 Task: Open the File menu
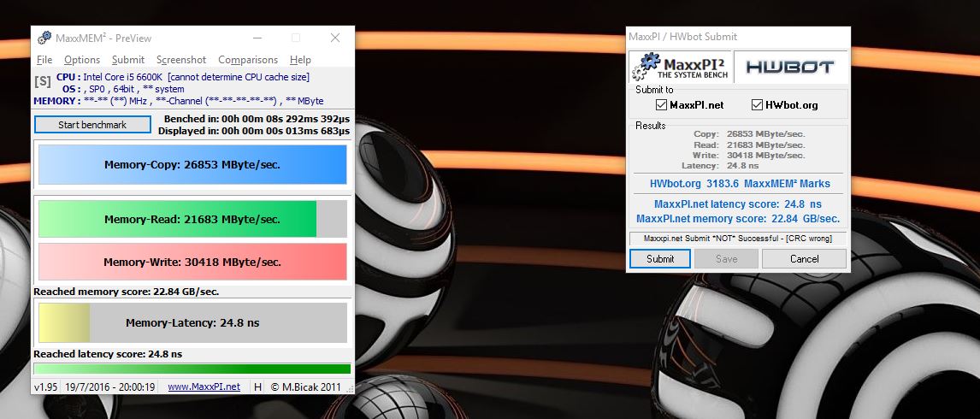click(x=44, y=60)
